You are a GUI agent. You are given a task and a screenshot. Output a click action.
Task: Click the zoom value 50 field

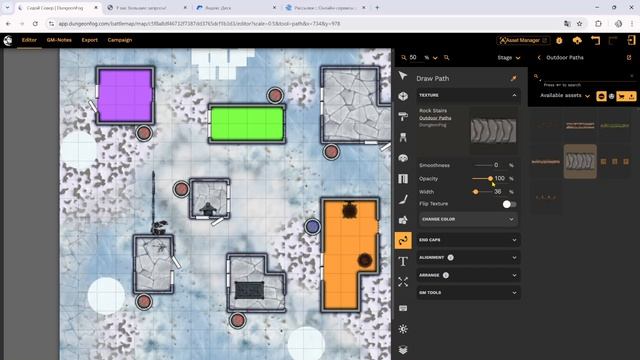[413, 58]
